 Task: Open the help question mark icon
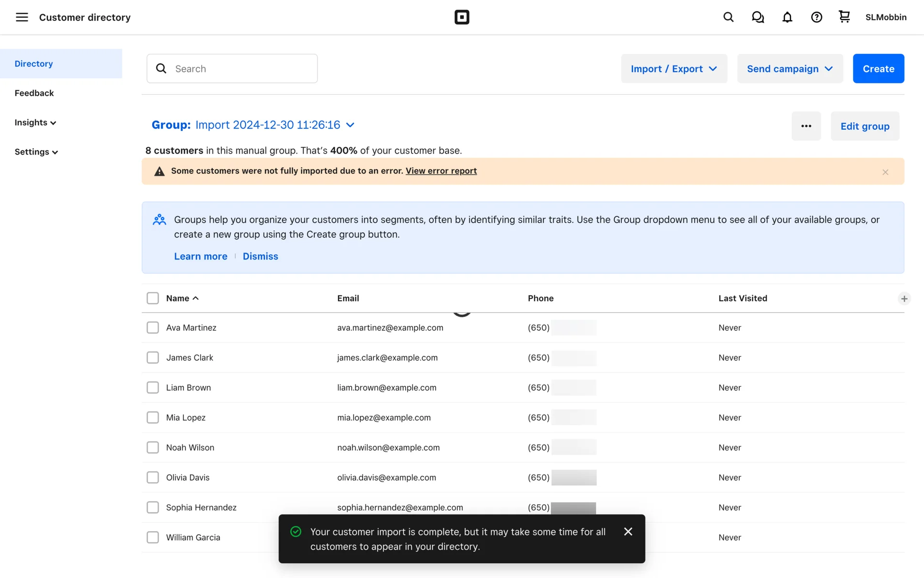click(x=816, y=17)
